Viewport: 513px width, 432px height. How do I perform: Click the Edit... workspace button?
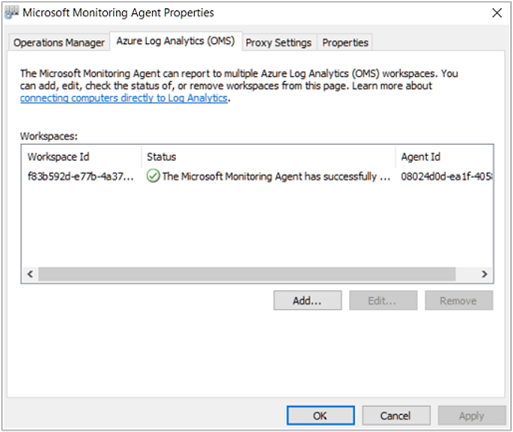pos(383,301)
